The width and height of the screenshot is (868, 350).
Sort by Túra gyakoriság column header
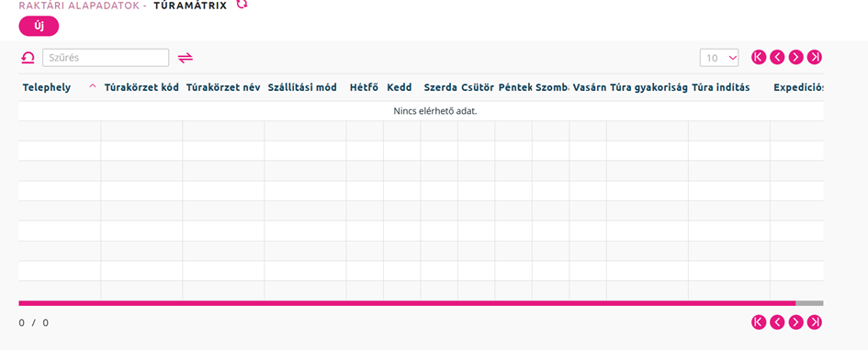pyautogui.click(x=648, y=87)
